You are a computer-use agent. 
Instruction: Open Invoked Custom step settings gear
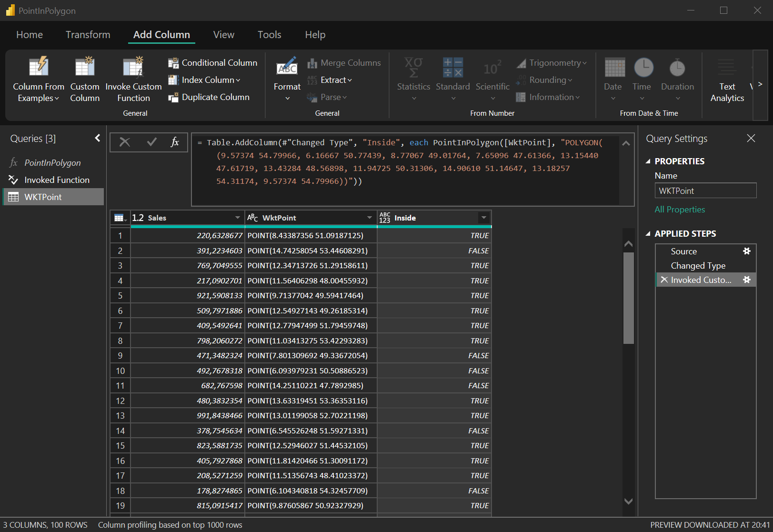(x=747, y=280)
